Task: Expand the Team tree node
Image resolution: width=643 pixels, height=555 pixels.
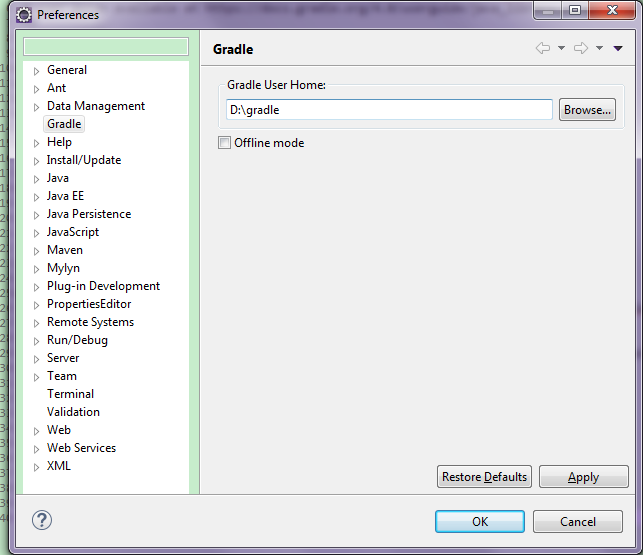Action: click(x=36, y=377)
